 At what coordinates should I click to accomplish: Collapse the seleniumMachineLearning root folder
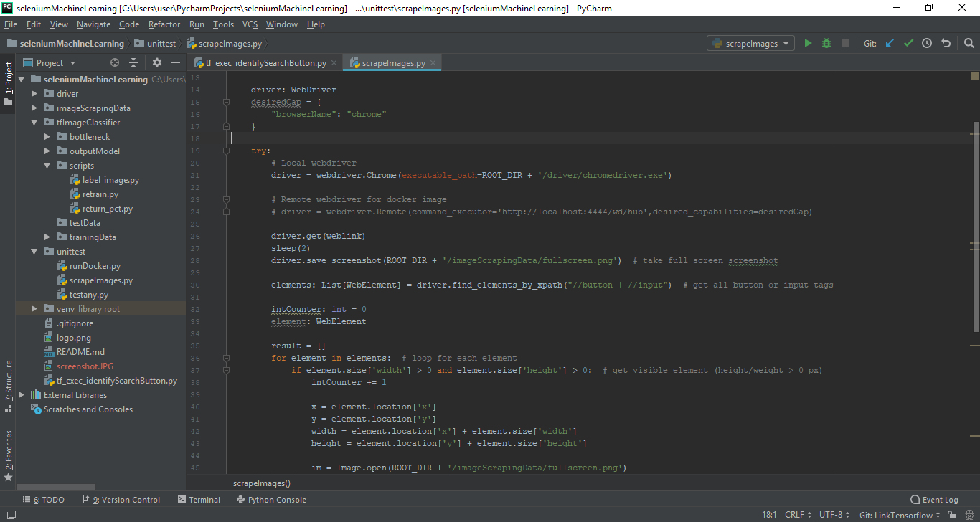point(22,80)
